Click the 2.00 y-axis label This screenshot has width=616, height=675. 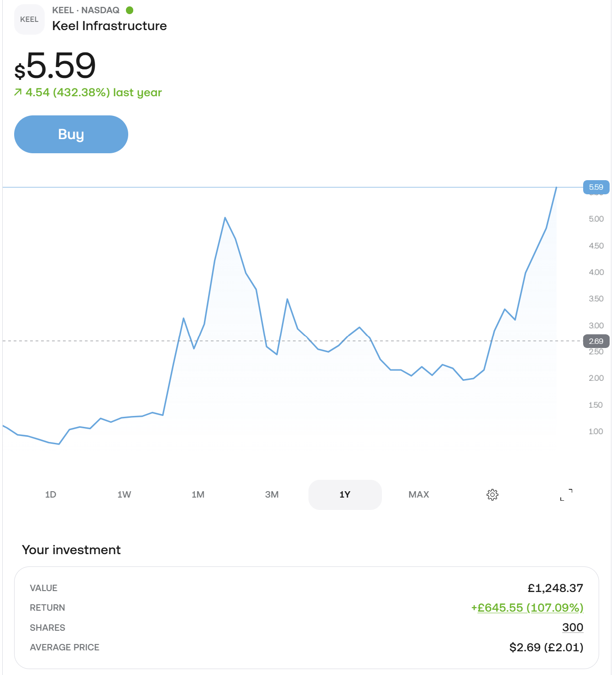pos(596,378)
